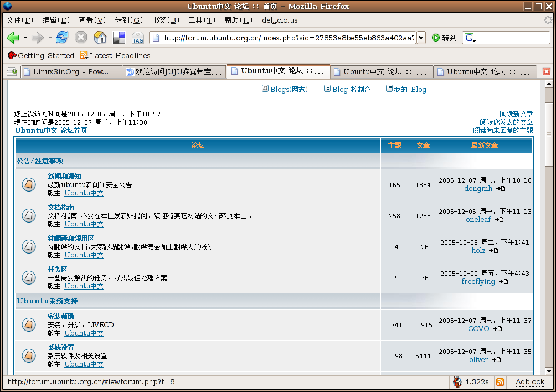
Task: Click the folder icon beside 任务区
Action: coord(29,277)
